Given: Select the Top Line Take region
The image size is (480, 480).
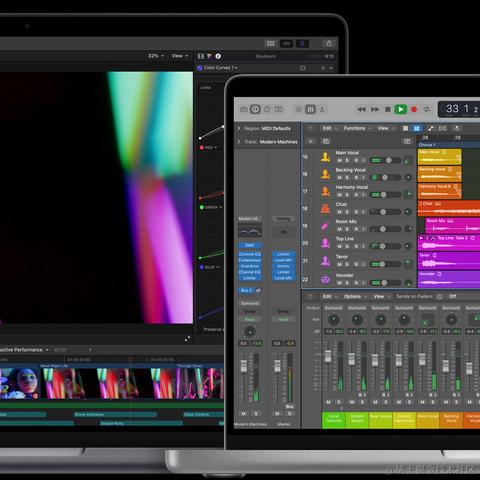Looking at the screenshot, I should [449, 242].
